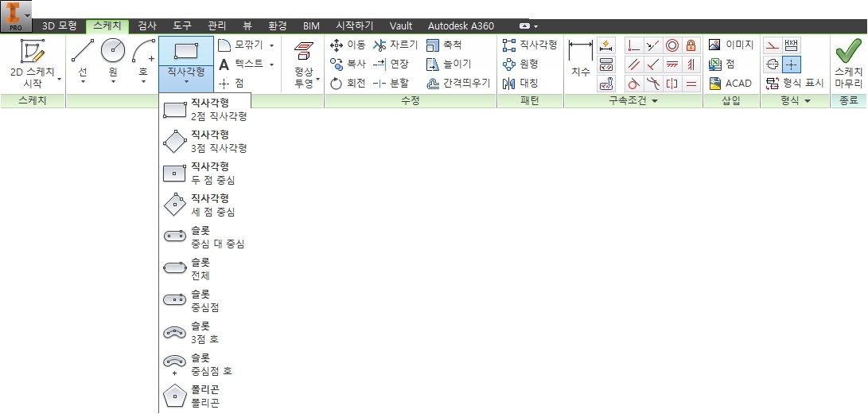Click Rectangular pattern (직사각형) in Pattern panel
868x414 pixels.
(x=529, y=45)
